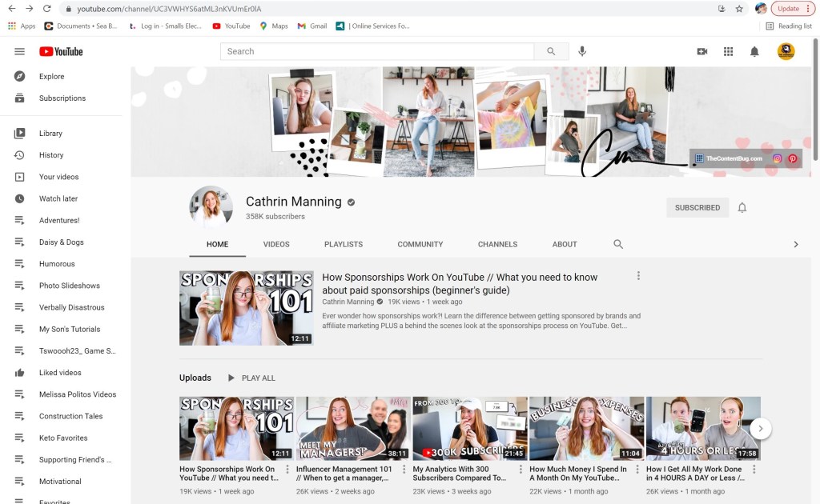Bookmark this page with star icon
The image size is (820, 504).
coord(739,9)
